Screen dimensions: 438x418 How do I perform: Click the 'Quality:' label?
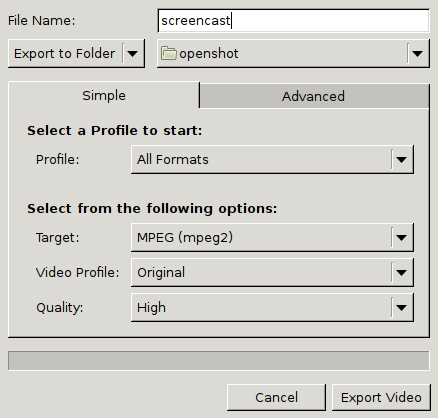(x=60, y=308)
